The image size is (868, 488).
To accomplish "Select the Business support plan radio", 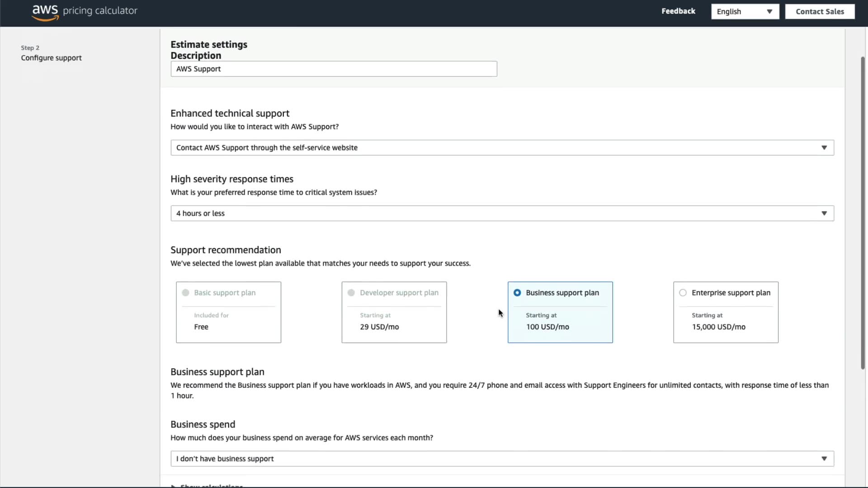I will point(517,293).
